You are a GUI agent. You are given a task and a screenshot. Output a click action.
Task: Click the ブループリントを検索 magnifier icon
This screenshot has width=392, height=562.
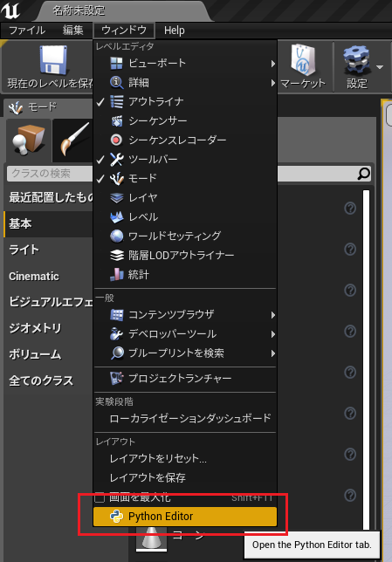pyautogui.click(x=117, y=353)
